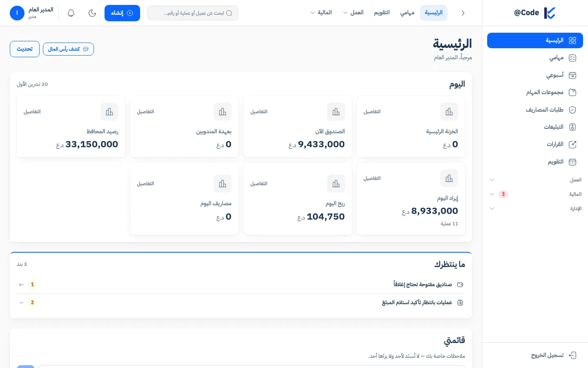588x368 pixels.
Task: Expand the العمل dropdown in top navigation
Action: [353, 13]
